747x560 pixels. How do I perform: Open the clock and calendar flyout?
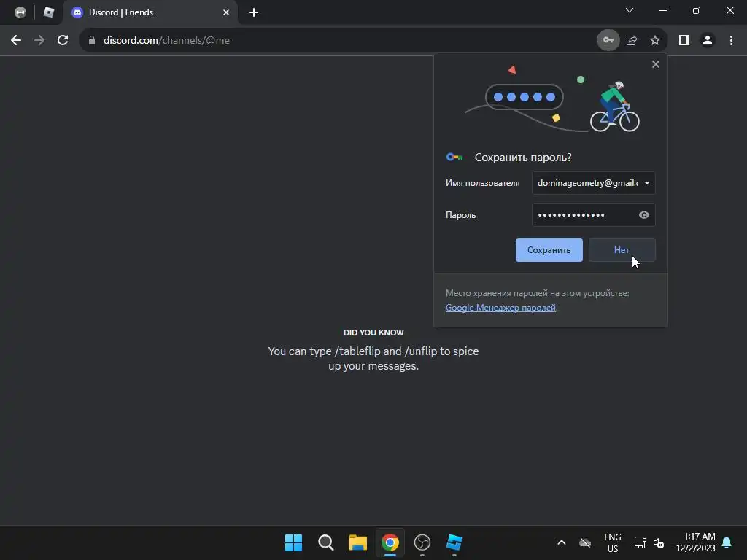(695, 542)
